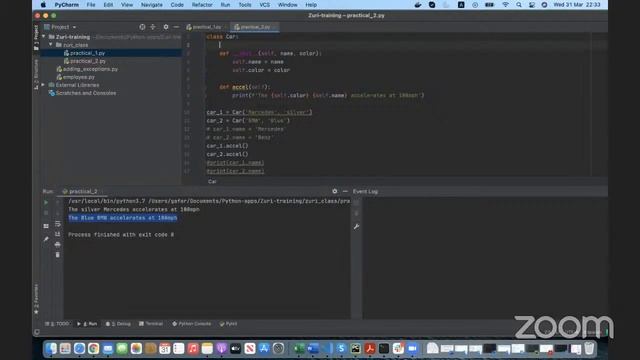Viewport: 640px width, 360px height.
Task: Open Music app from the Dock
Action: 193,348
